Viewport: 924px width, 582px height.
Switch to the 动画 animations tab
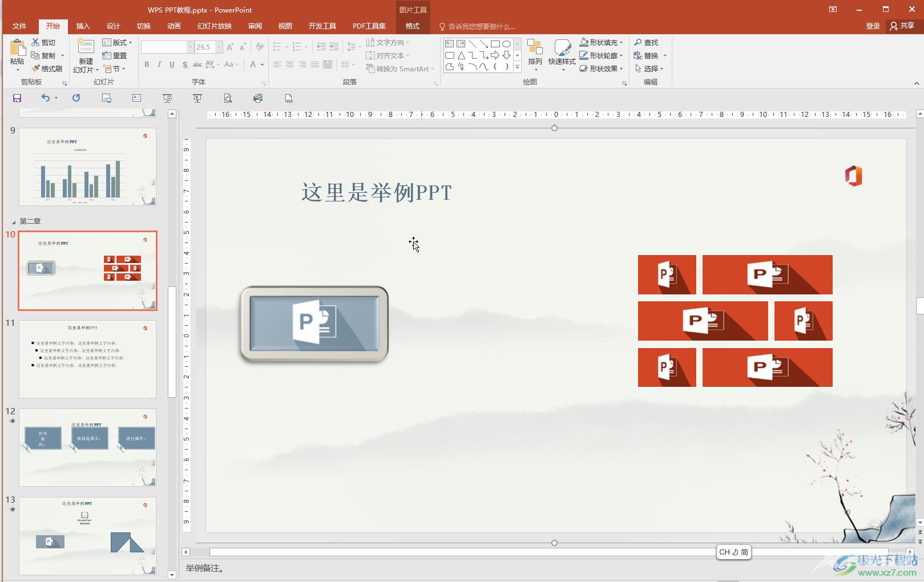[173, 26]
